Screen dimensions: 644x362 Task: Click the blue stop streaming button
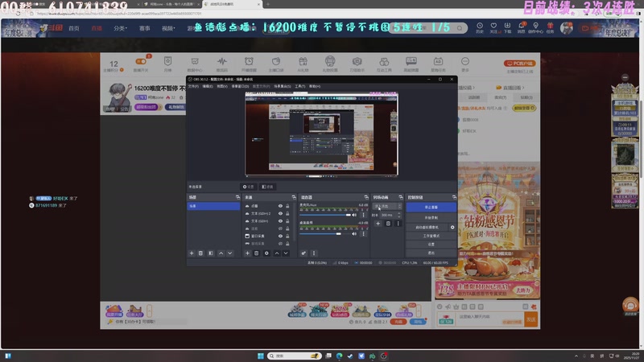coord(431,208)
